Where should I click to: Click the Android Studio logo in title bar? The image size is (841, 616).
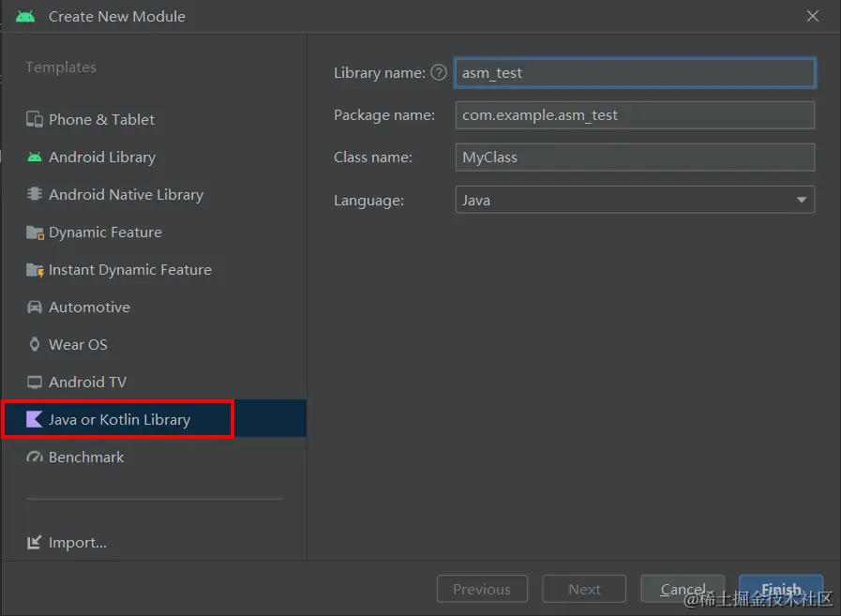tap(25, 17)
